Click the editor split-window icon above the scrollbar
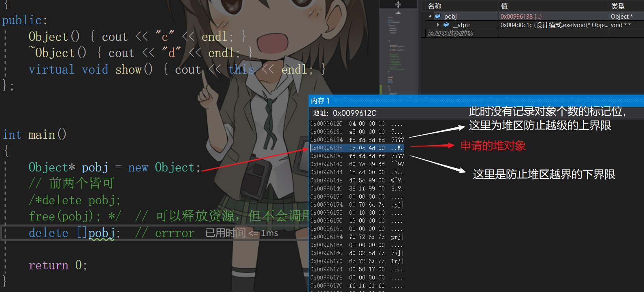 pos(398,4)
